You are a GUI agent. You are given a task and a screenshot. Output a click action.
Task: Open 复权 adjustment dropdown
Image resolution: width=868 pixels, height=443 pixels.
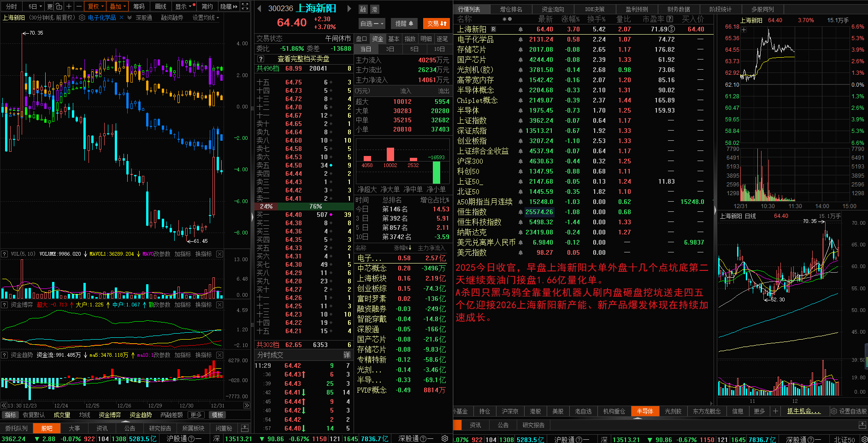coord(96,6)
